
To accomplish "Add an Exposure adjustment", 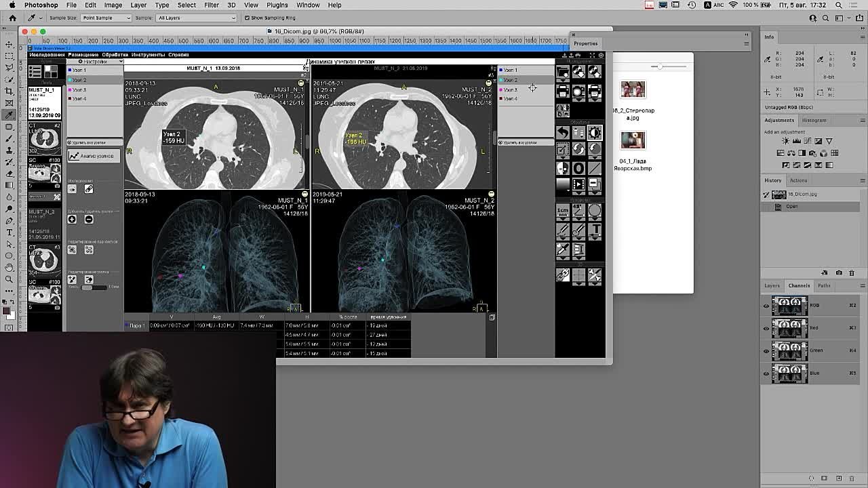I will (x=818, y=141).
